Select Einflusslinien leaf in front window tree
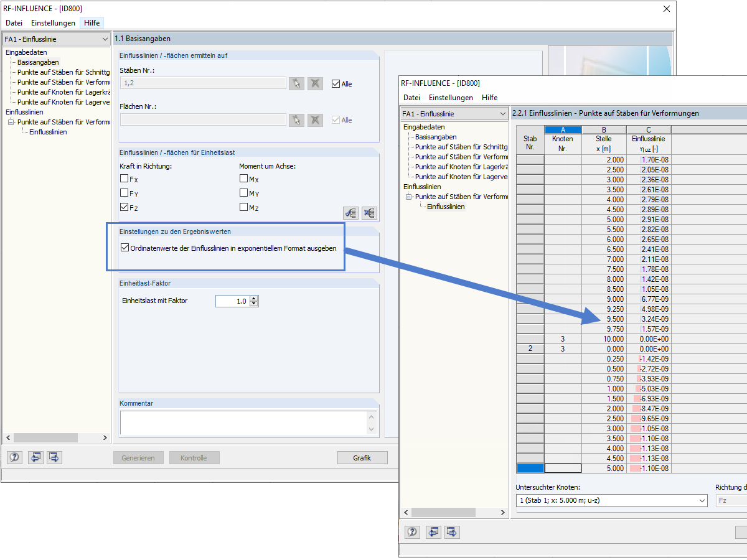Screen dimensions: 747x560 click(x=446, y=207)
